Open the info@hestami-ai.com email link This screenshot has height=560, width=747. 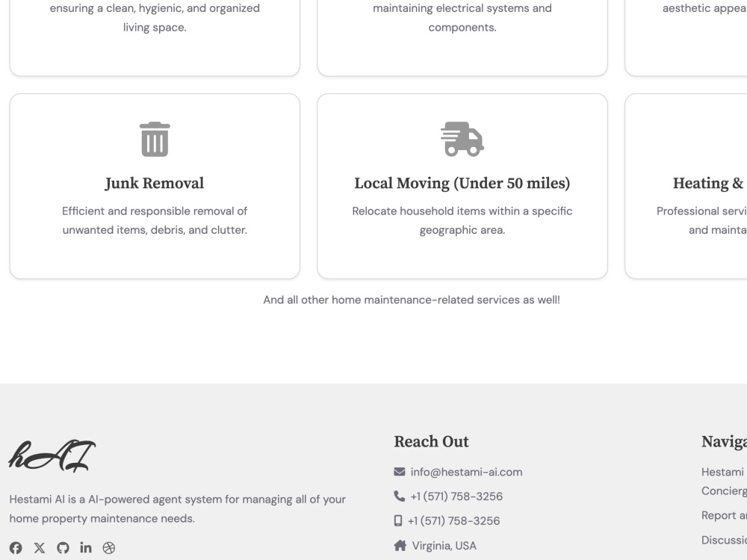[x=466, y=472]
